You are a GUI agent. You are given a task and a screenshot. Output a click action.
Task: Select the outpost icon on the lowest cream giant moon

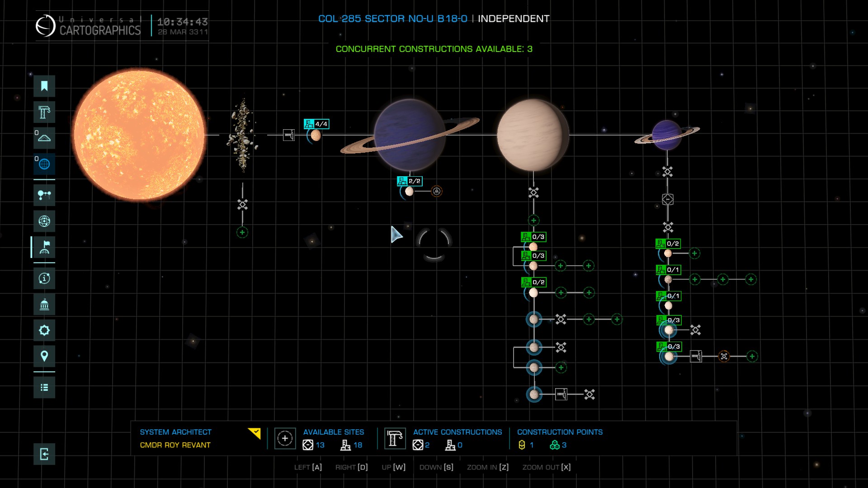[x=561, y=394]
